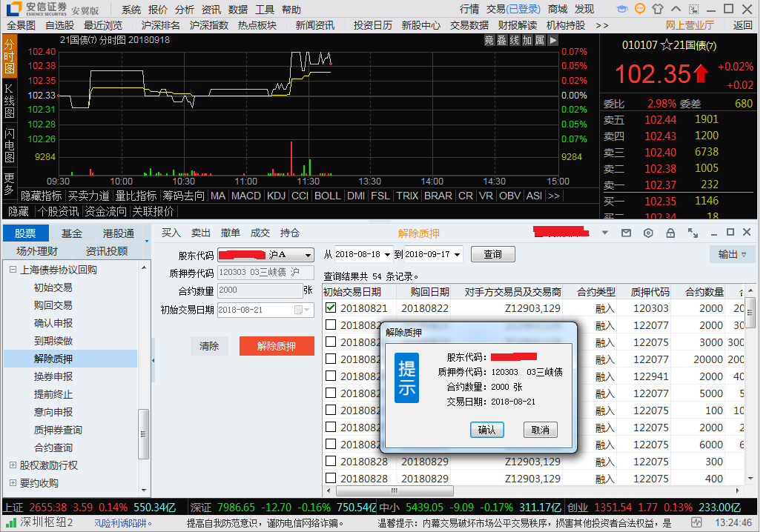The image size is (772, 532).
Task: Click the results table vertical scrollbar thumb
Action: pyautogui.click(x=750, y=313)
